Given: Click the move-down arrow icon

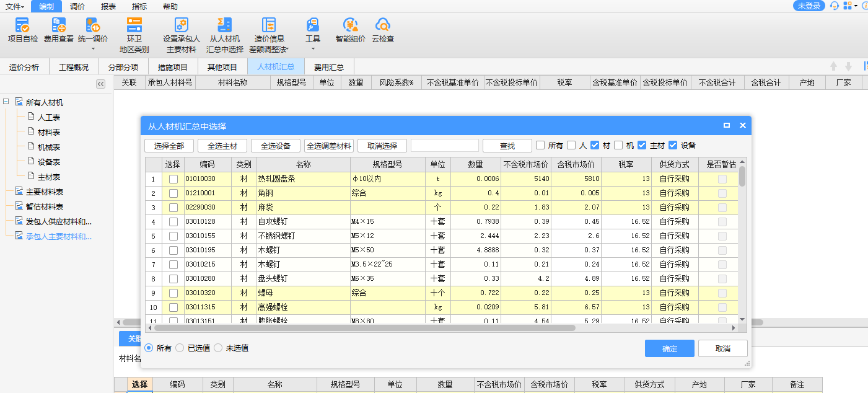Looking at the screenshot, I should pyautogui.click(x=848, y=66).
